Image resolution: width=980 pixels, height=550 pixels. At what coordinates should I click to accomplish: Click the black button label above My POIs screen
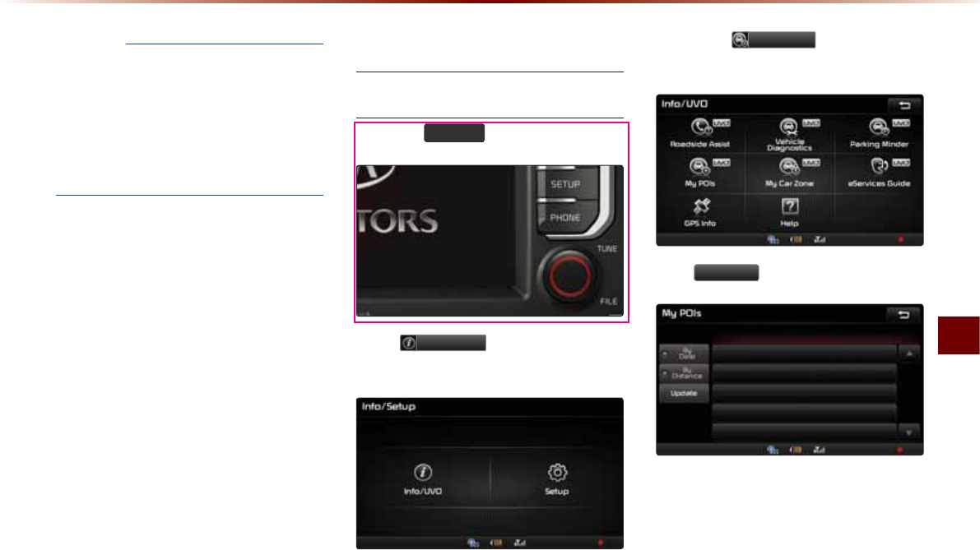point(727,273)
